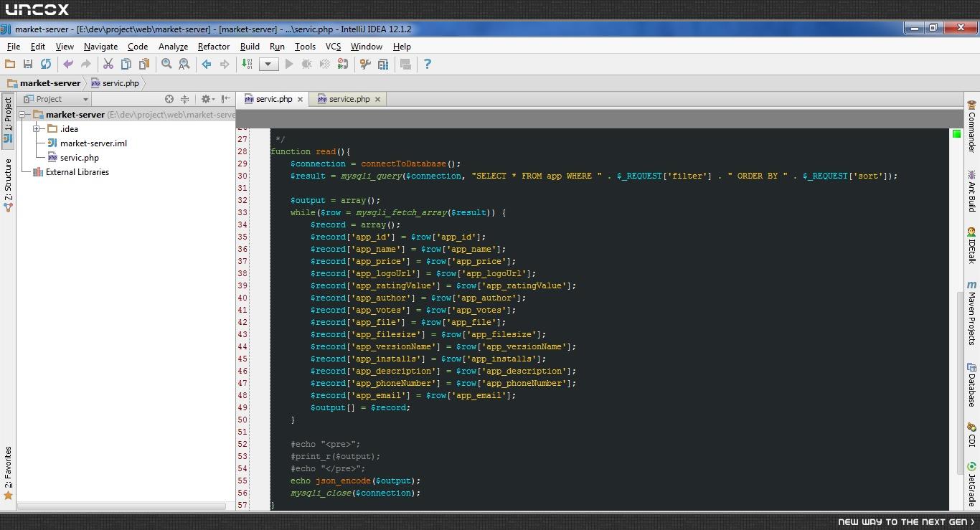Open the File menu
Image resolution: width=980 pixels, height=530 pixels.
pyautogui.click(x=14, y=46)
